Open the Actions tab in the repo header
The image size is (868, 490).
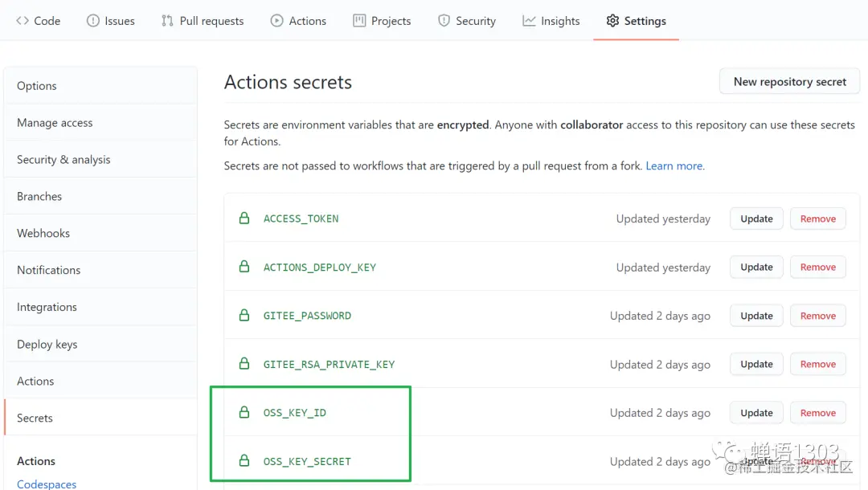point(298,21)
